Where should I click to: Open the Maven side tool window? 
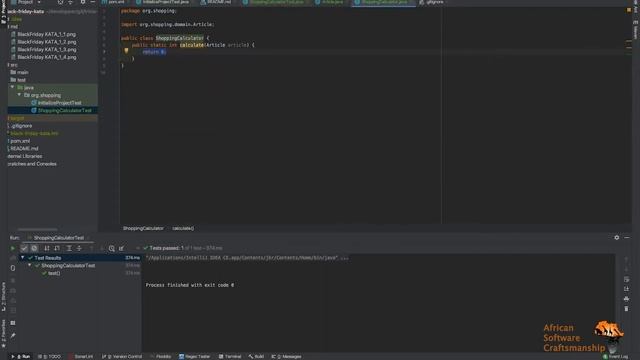tap(636, 30)
